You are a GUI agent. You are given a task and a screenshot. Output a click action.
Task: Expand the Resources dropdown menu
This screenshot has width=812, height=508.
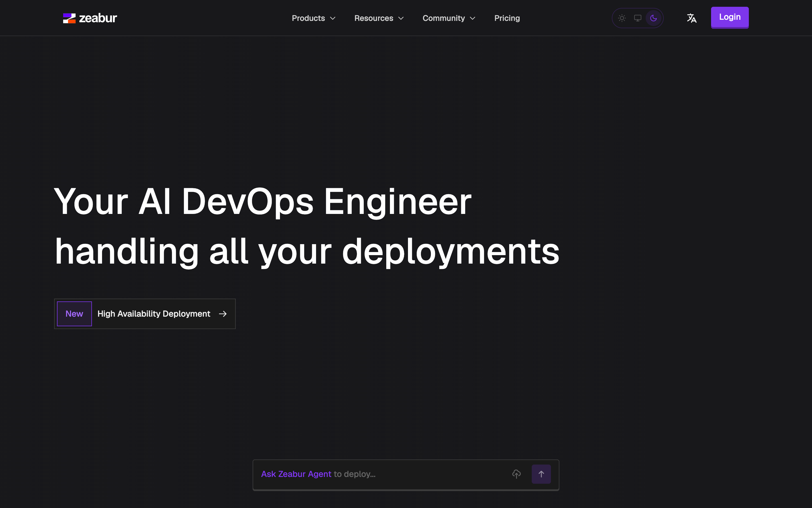pyautogui.click(x=379, y=18)
